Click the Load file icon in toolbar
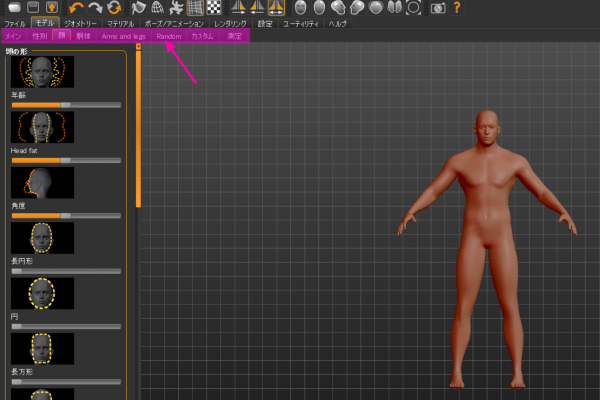The width and height of the screenshot is (600, 400). point(15,8)
